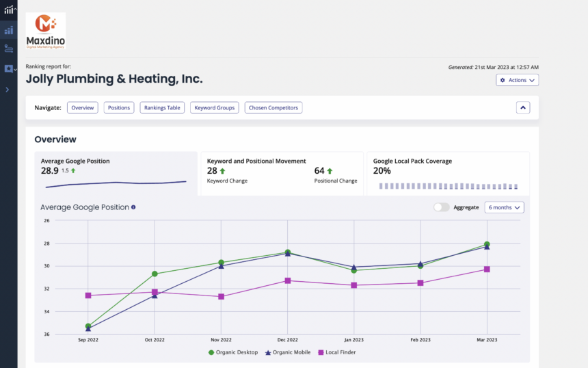Expand the sidebar with the right chevron

point(8,90)
